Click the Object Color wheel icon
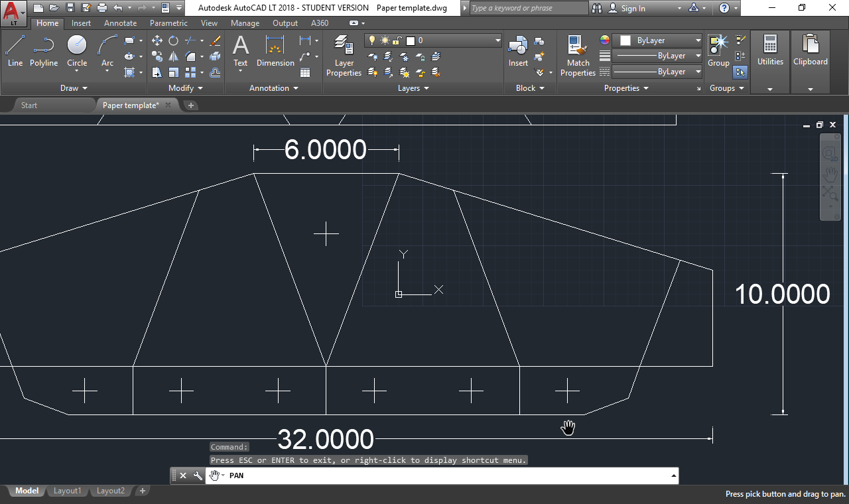The height and width of the screenshot is (504, 849). [x=604, y=40]
